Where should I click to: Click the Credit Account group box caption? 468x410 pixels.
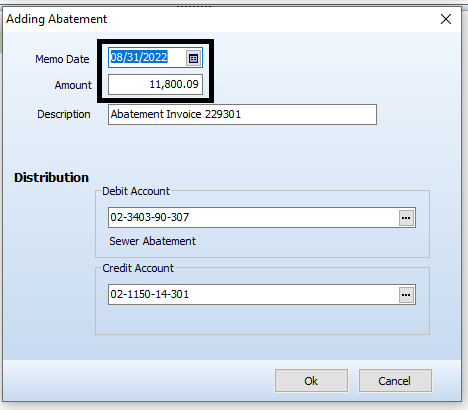(138, 268)
